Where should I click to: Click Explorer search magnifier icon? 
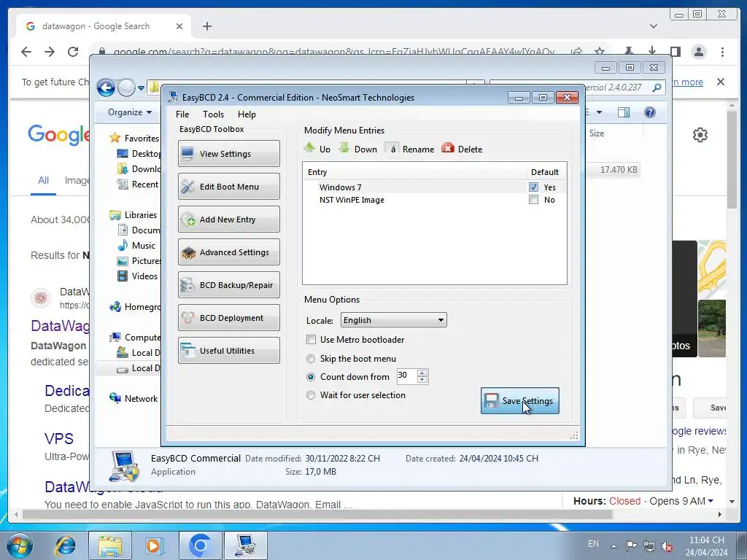(x=657, y=87)
